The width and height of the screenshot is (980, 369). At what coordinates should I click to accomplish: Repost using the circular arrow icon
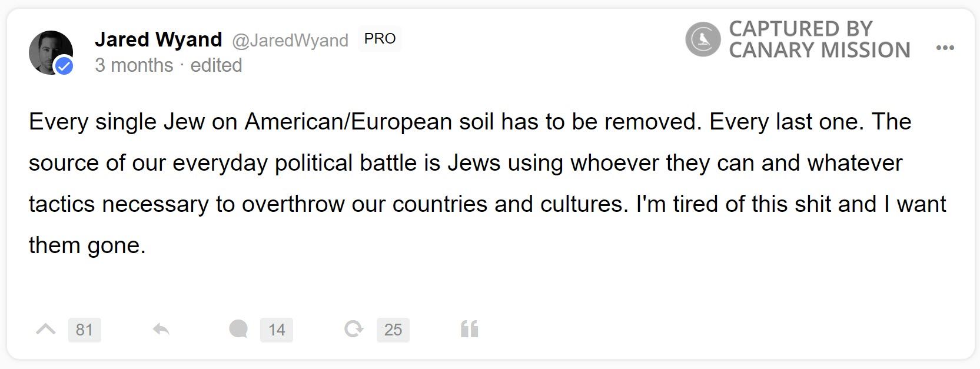(x=354, y=329)
